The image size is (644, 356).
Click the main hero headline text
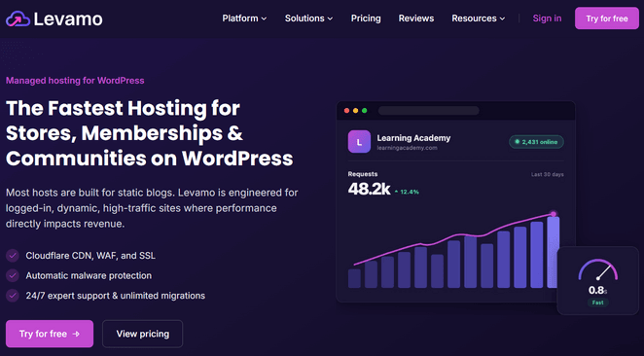click(x=150, y=133)
